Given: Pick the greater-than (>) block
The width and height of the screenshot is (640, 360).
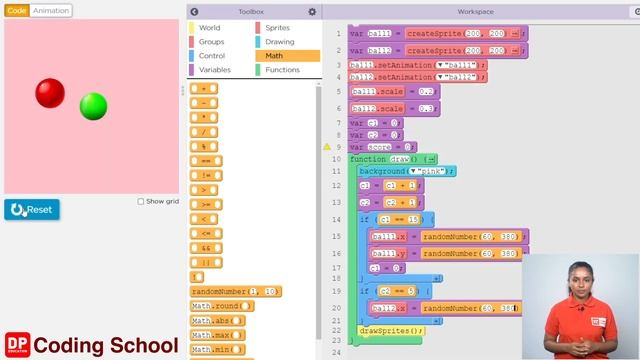Looking at the screenshot, I should (204, 190).
